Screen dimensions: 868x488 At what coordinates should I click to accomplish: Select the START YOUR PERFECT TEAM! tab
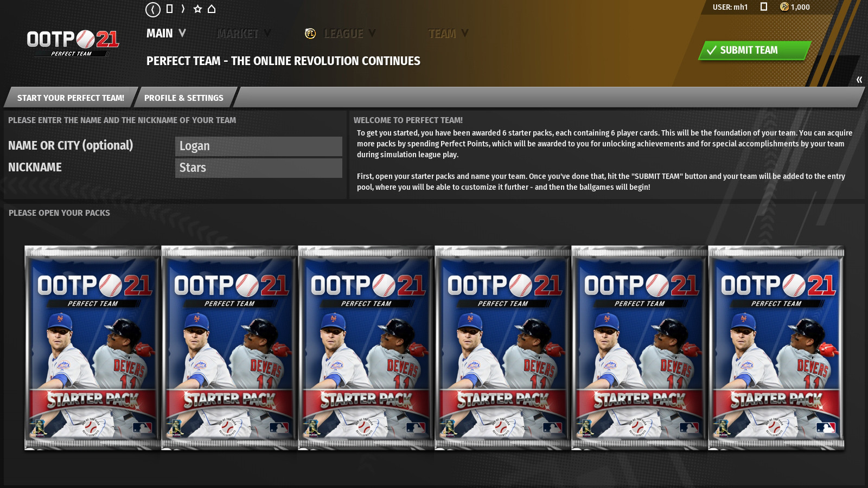tap(71, 98)
